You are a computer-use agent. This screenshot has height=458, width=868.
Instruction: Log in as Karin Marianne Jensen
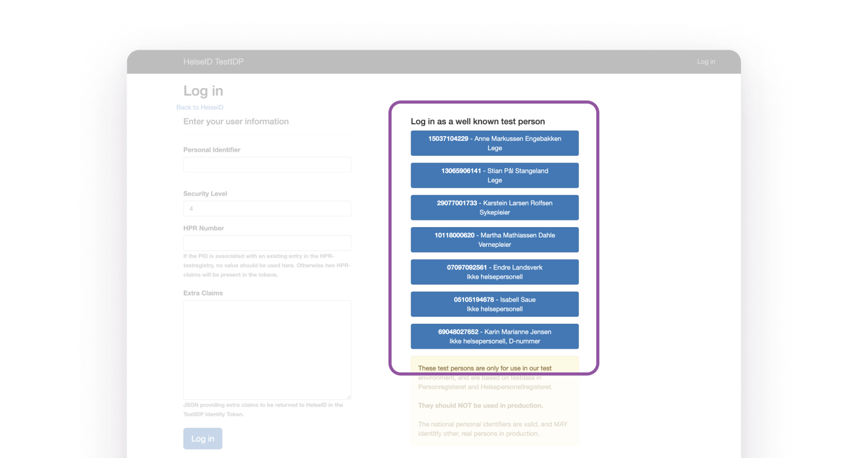pos(495,336)
